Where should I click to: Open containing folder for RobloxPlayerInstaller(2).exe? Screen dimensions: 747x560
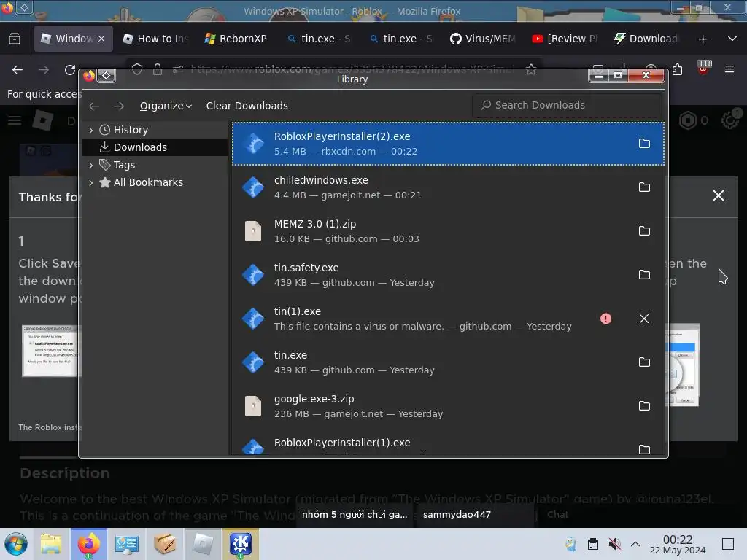(x=644, y=144)
